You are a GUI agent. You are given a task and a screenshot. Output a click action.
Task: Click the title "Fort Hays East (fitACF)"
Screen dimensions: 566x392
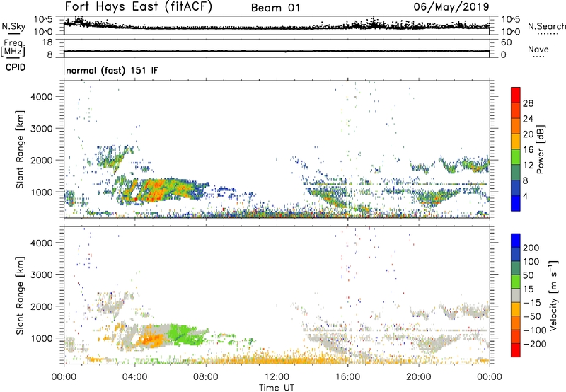pyautogui.click(x=139, y=6)
